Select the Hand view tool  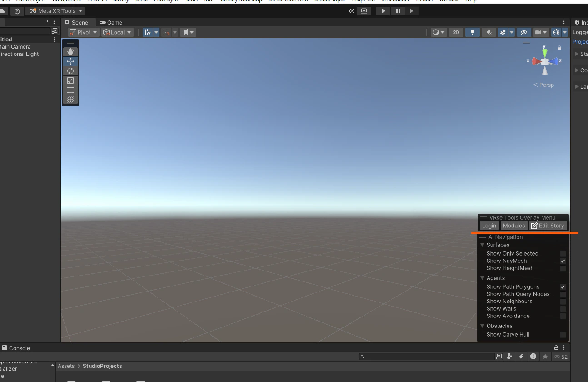pyautogui.click(x=70, y=51)
